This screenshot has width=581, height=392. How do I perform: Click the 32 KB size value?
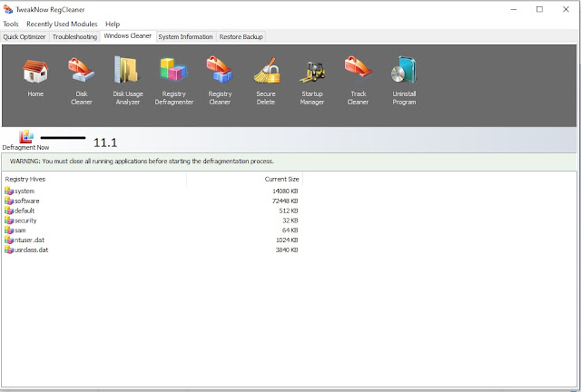pos(290,220)
